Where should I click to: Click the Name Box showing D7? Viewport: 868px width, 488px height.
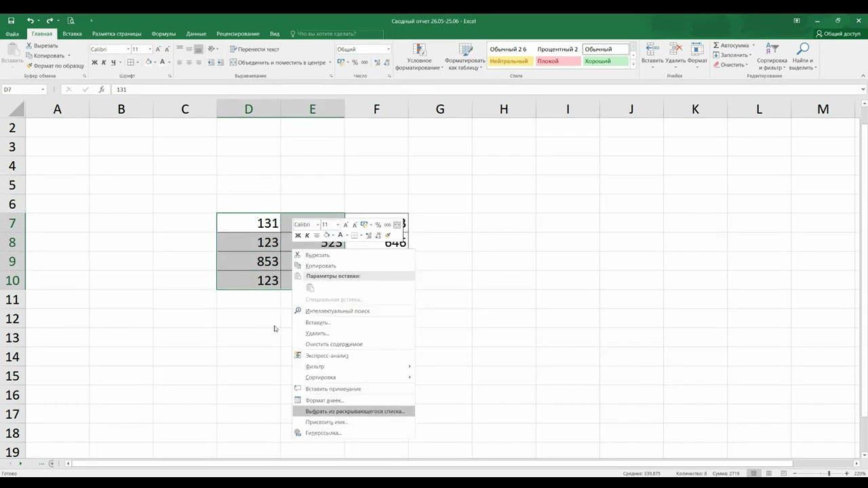(24, 89)
